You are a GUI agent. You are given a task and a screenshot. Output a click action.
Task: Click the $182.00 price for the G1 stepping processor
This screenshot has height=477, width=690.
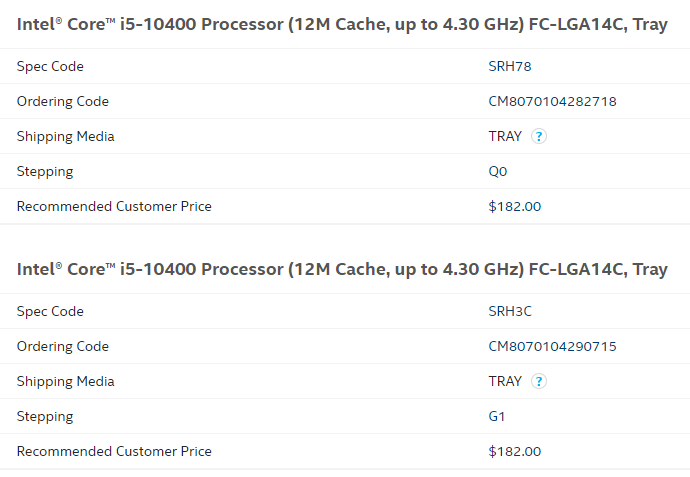(515, 451)
